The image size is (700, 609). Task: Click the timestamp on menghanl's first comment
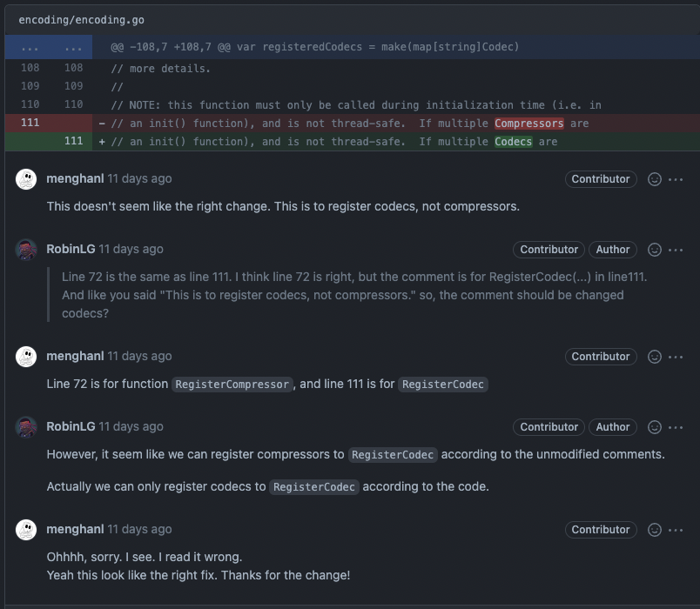click(x=139, y=179)
